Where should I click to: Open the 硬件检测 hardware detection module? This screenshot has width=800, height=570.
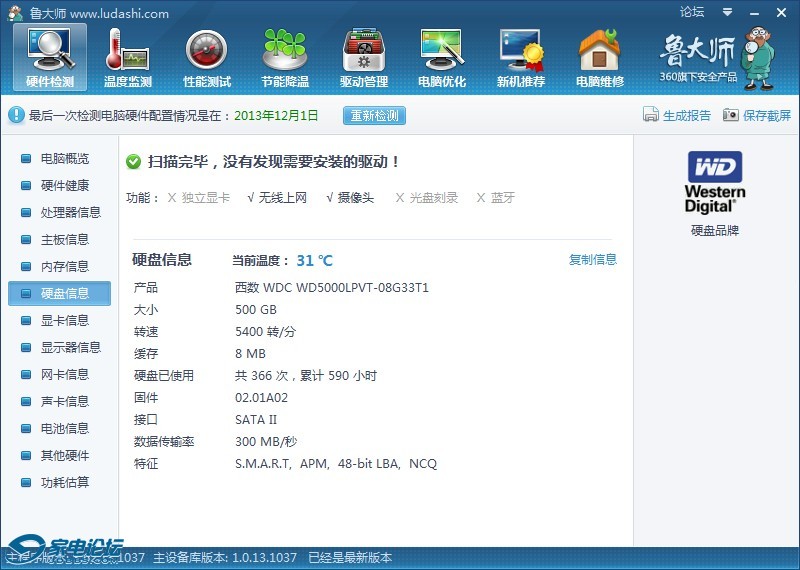(x=50, y=57)
